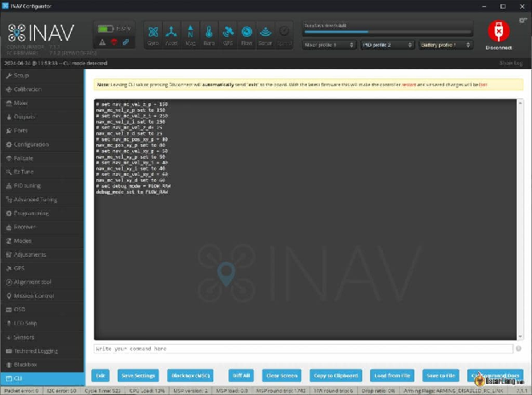
Task: Open the Tethered Logging tab
Action: 42,351
